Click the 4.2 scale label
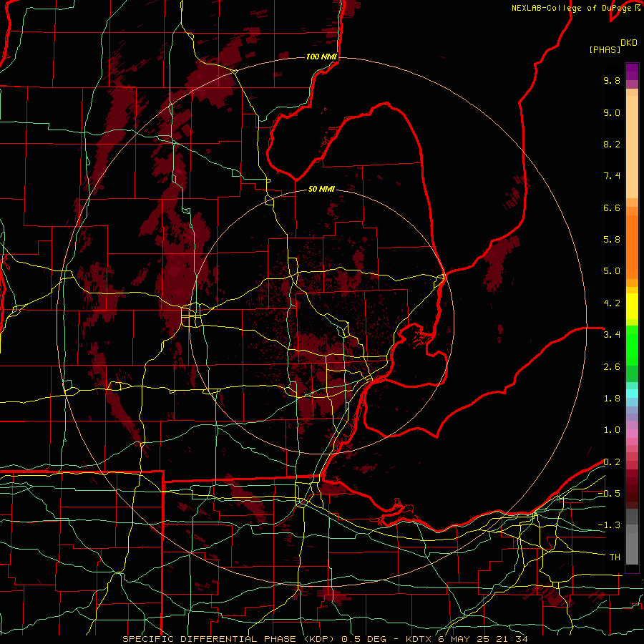Viewport: 644px width, 644px height. pyautogui.click(x=612, y=303)
